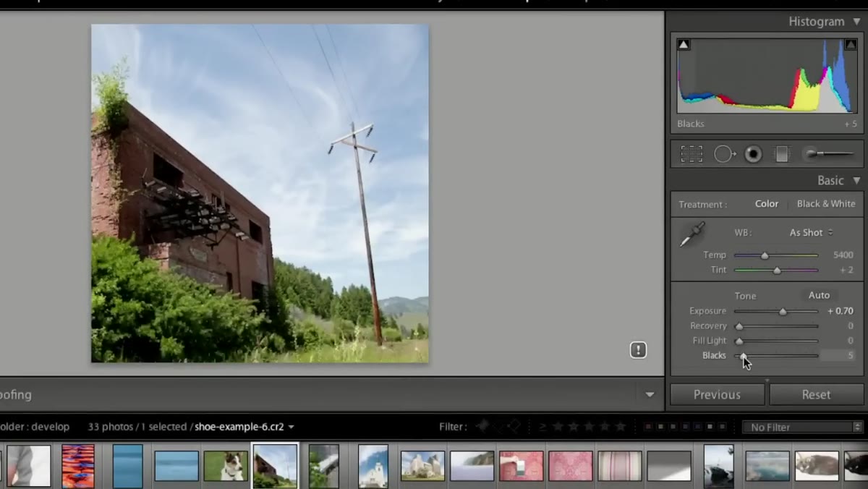Screen dimensions: 868x489
Task: Set filter rating to one star
Action: tap(558, 427)
